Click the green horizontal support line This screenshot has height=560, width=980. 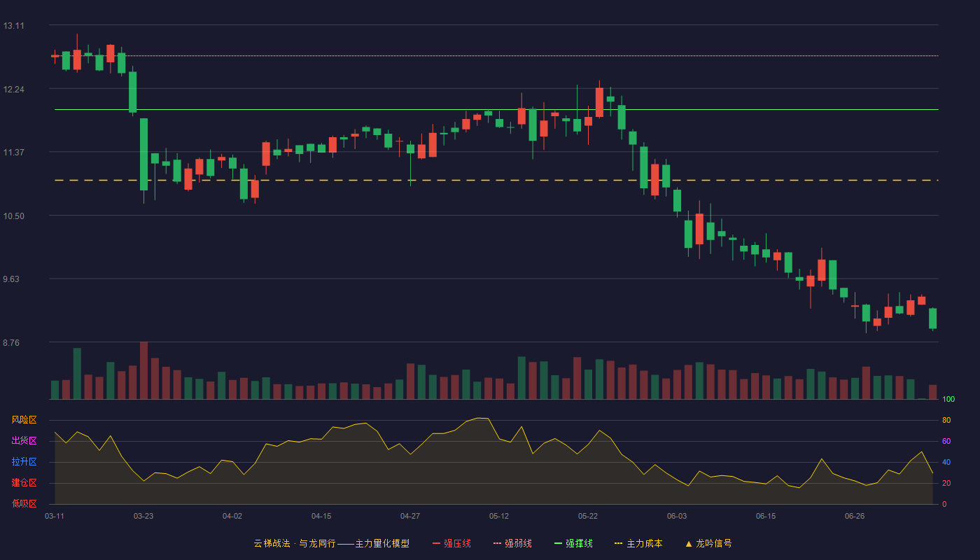(496, 110)
